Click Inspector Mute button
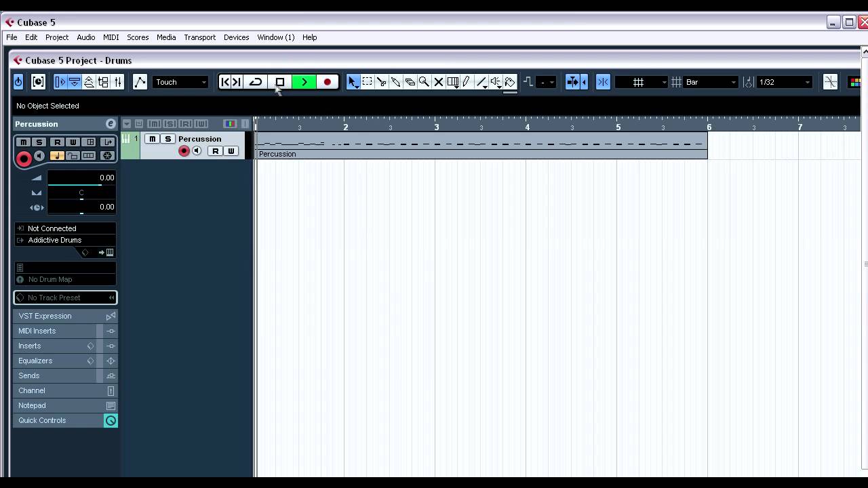The height and width of the screenshot is (488, 868). click(24, 142)
